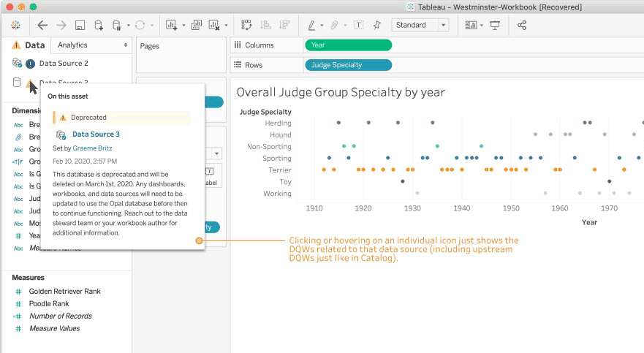Click the Columns shelf label
This screenshot has width=644, height=353.
click(260, 45)
